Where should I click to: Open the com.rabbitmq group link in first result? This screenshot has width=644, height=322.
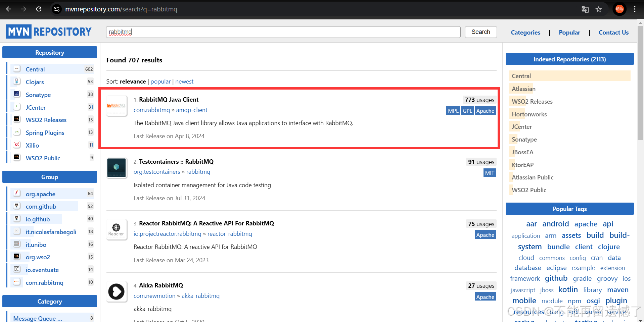click(x=152, y=110)
